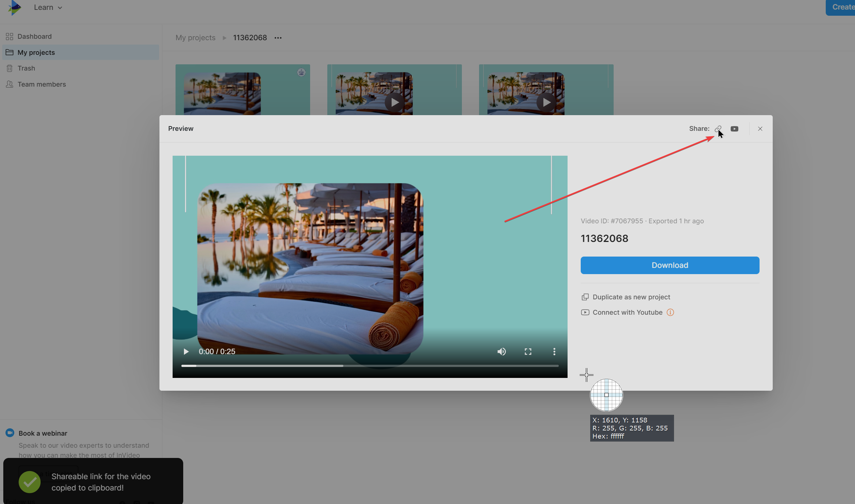Play the preview video

pyautogui.click(x=186, y=351)
